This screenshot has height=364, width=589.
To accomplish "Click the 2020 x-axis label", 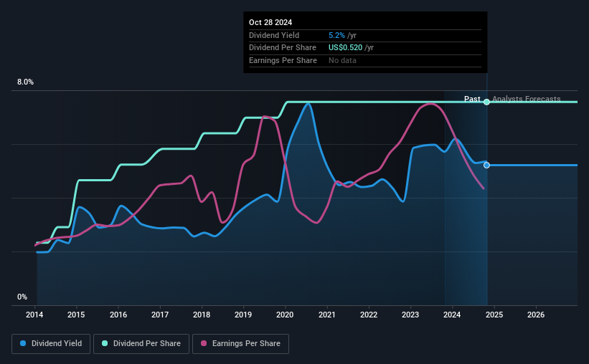I will coord(285,315).
